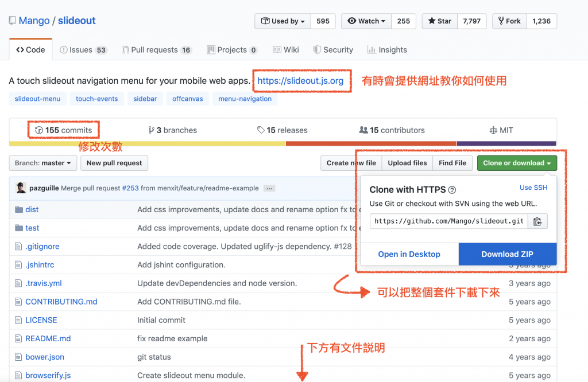Click Upload files button
588x382 pixels.
[407, 163]
